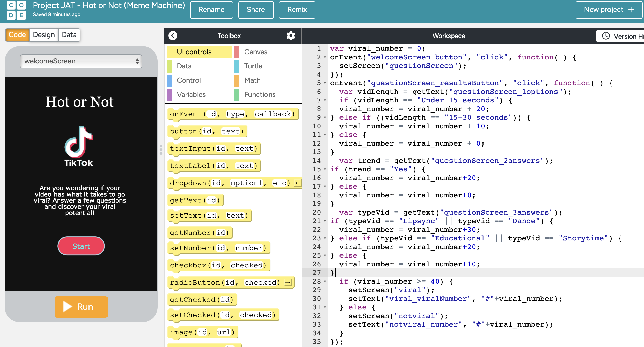
Task: Fold the else block on line 31
Action: coord(325,307)
